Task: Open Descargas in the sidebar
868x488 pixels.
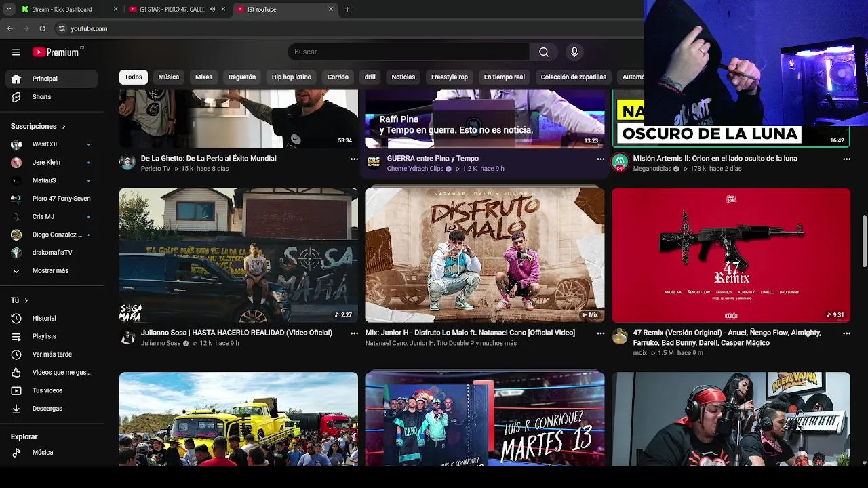Action: (52, 409)
